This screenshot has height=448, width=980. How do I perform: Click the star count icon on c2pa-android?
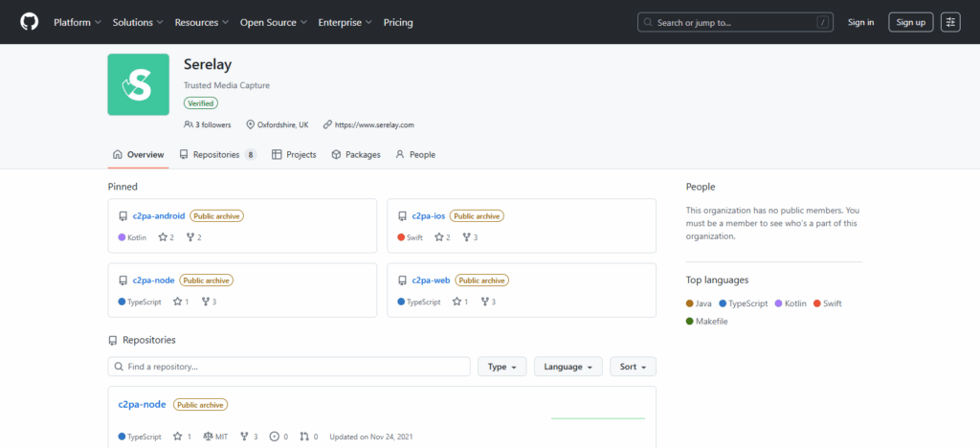coord(163,237)
